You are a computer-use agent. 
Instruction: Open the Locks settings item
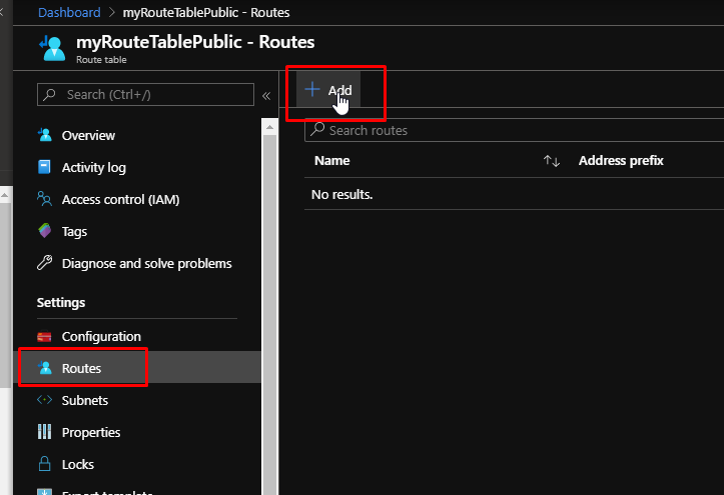tap(78, 464)
